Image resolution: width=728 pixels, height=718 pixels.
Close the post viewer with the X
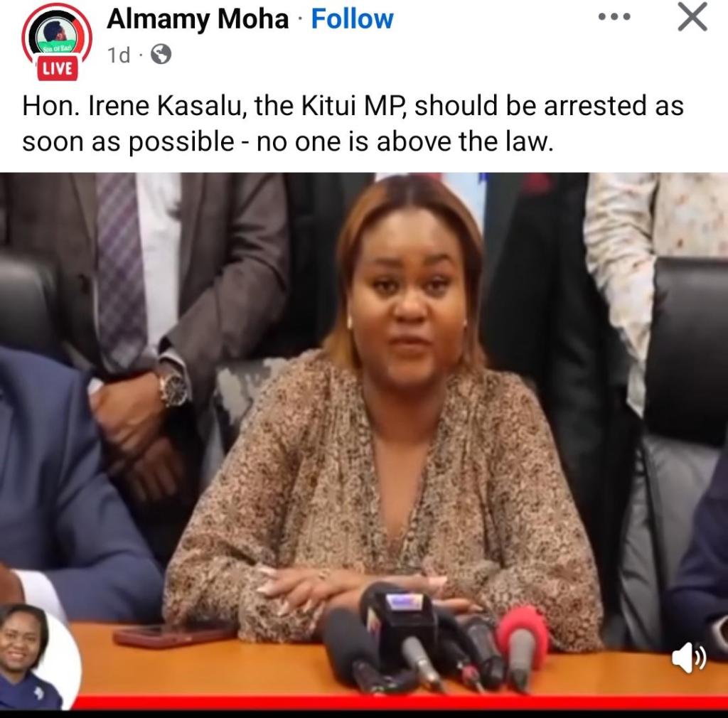(692, 17)
